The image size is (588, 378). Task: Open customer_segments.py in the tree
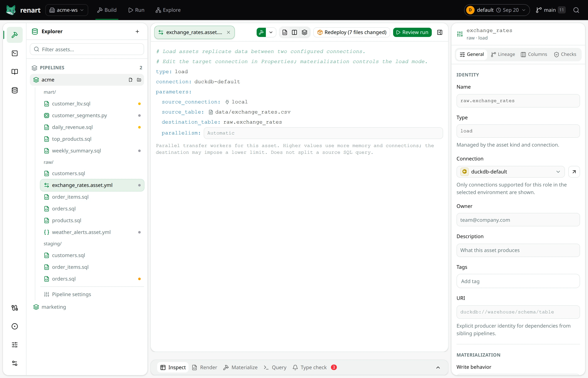[x=92, y=115]
